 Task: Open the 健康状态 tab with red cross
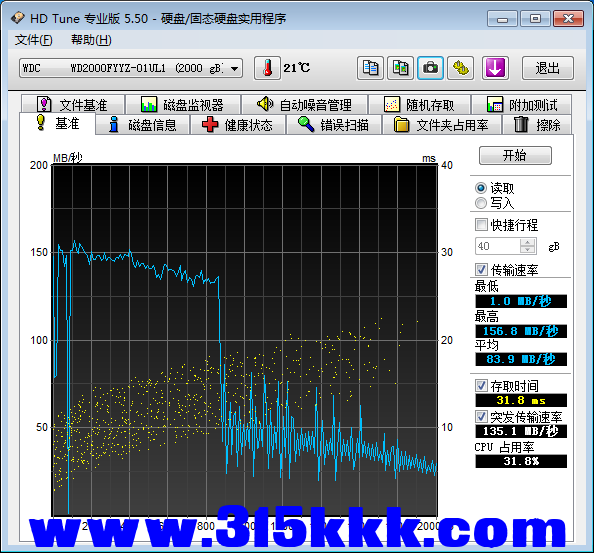tap(238, 125)
